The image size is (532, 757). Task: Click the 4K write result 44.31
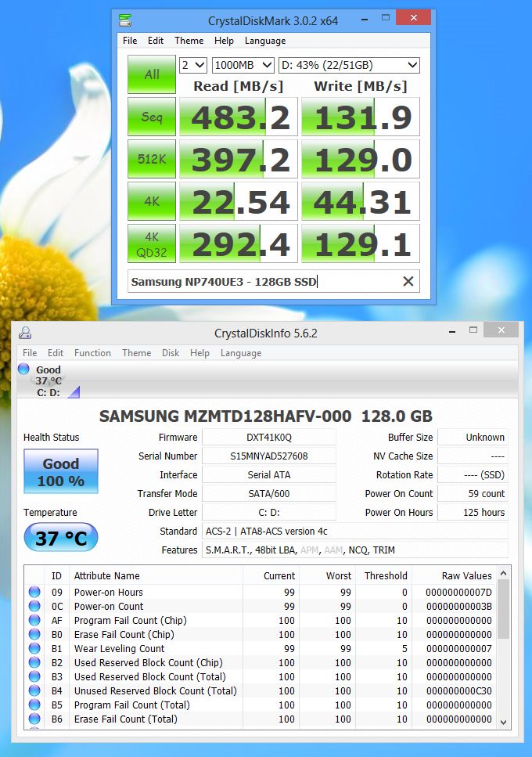(x=361, y=201)
